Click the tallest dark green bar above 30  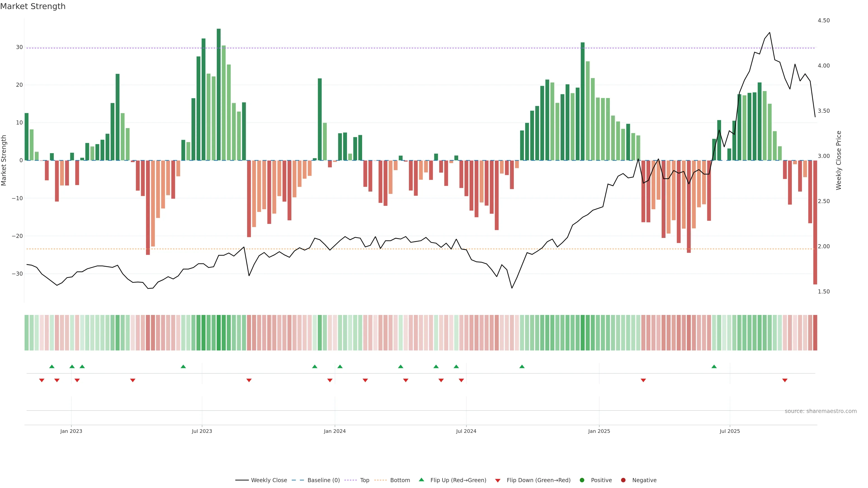[219, 94]
